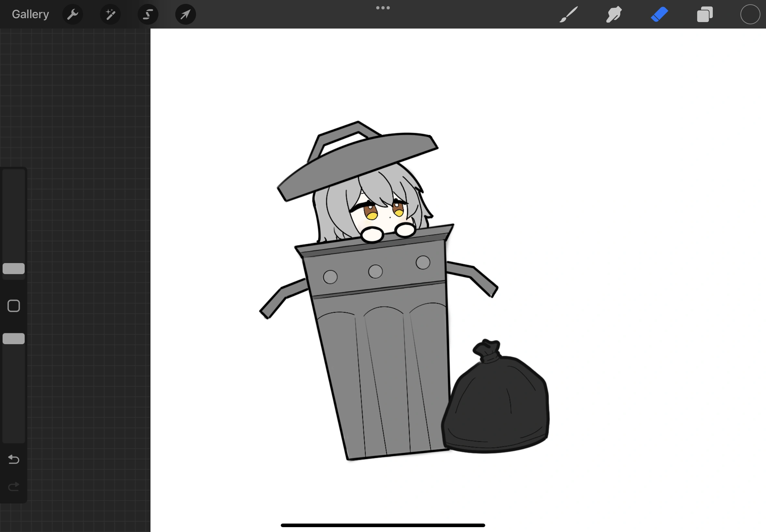Activate the Transform arrow tool
The height and width of the screenshot is (532, 766).
tap(185, 14)
